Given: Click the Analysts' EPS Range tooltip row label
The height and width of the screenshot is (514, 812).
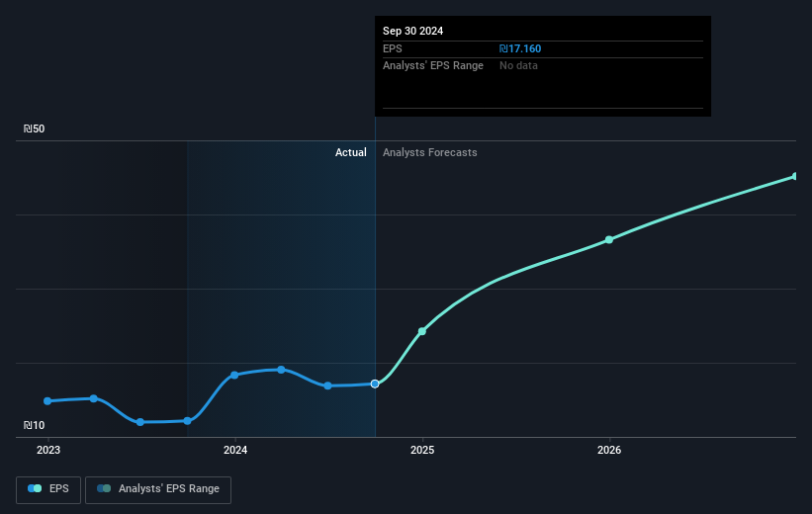Looking at the screenshot, I should (x=433, y=66).
